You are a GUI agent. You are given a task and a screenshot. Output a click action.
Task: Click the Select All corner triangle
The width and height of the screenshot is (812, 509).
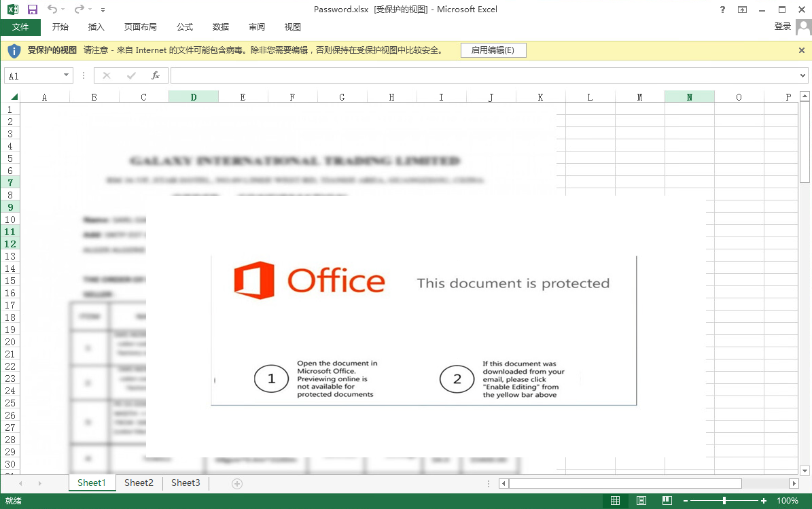point(14,96)
